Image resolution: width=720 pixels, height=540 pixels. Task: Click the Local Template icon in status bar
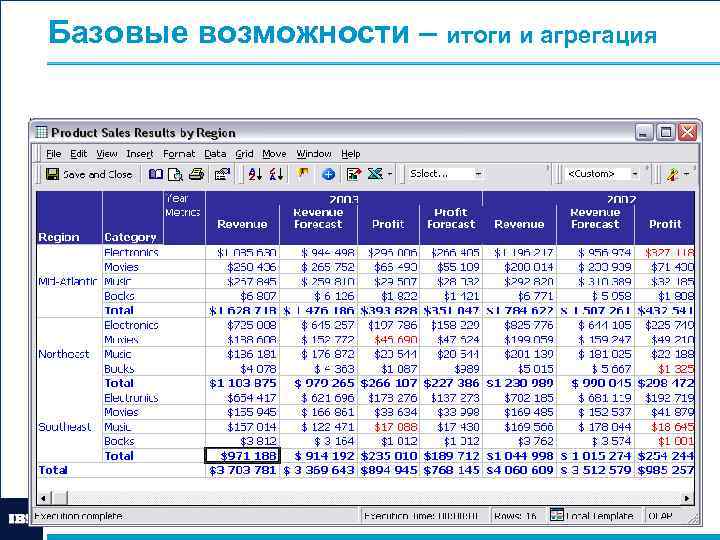(556, 515)
